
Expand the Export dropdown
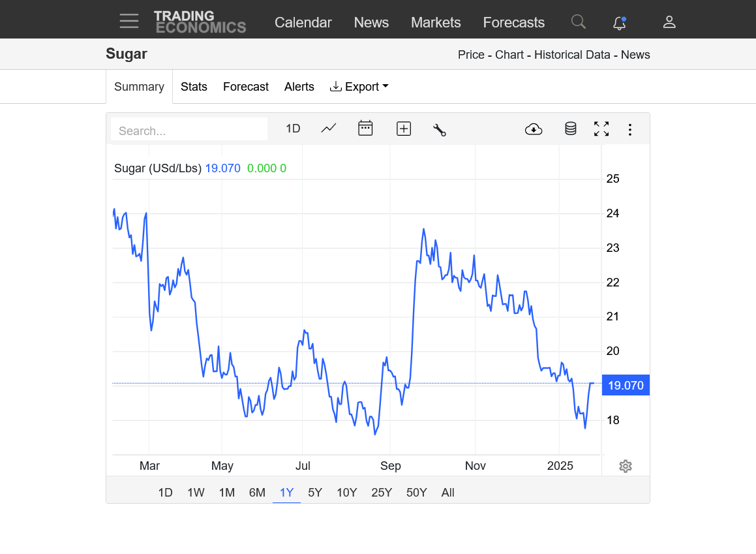359,87
